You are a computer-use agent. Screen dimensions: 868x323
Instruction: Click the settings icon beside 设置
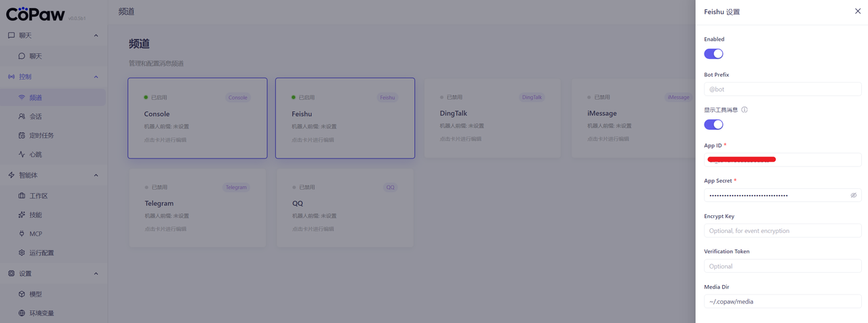(x=12, y=274)
